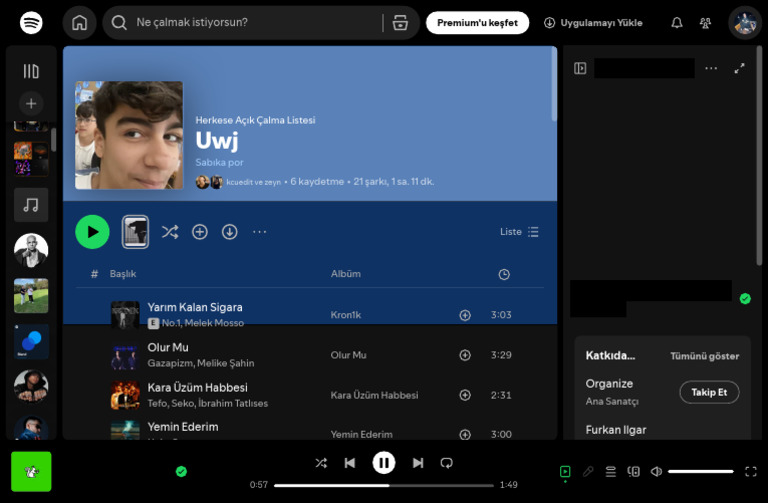Click the Uwj playlist cover image
Viewport: 768px width, 503px height.
(x=129, y=135)
